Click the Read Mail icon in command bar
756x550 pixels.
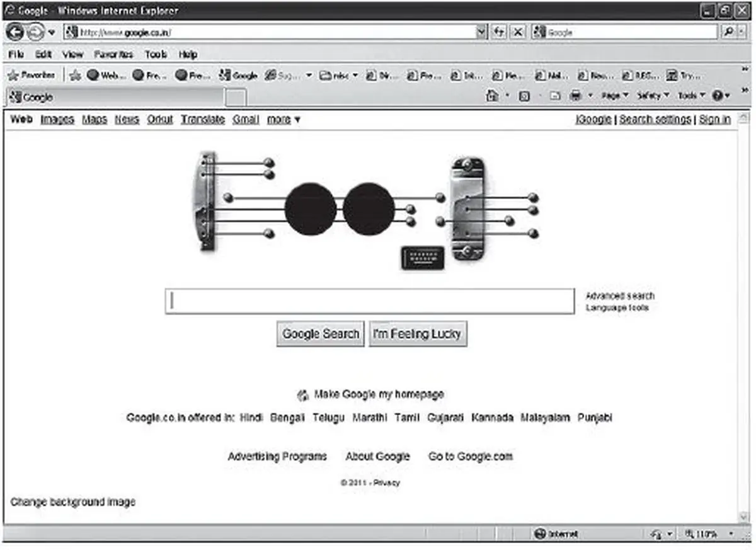555,96
